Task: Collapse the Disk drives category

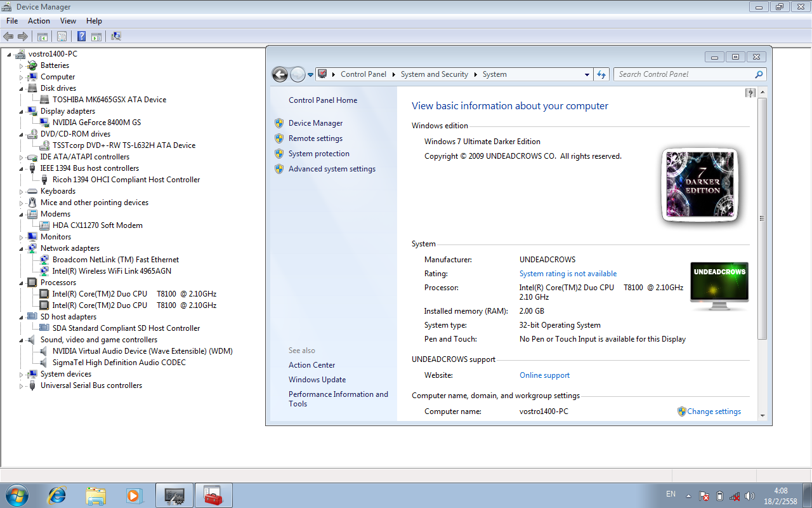Action: (x=21, y=88)
